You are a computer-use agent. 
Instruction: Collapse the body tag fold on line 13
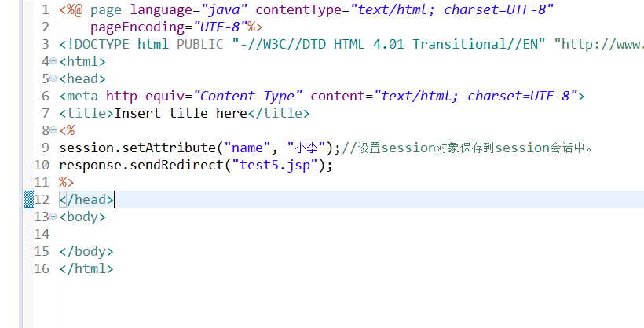[53, 217]
